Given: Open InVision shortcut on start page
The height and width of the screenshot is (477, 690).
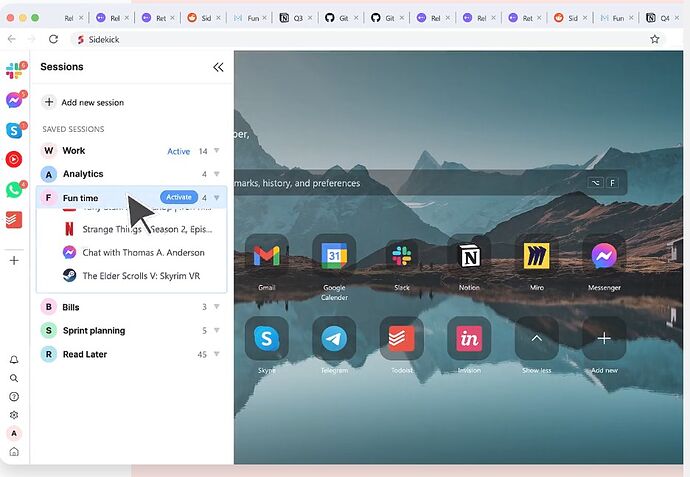Looking at the screenshot, I should [x=469, y=338].
